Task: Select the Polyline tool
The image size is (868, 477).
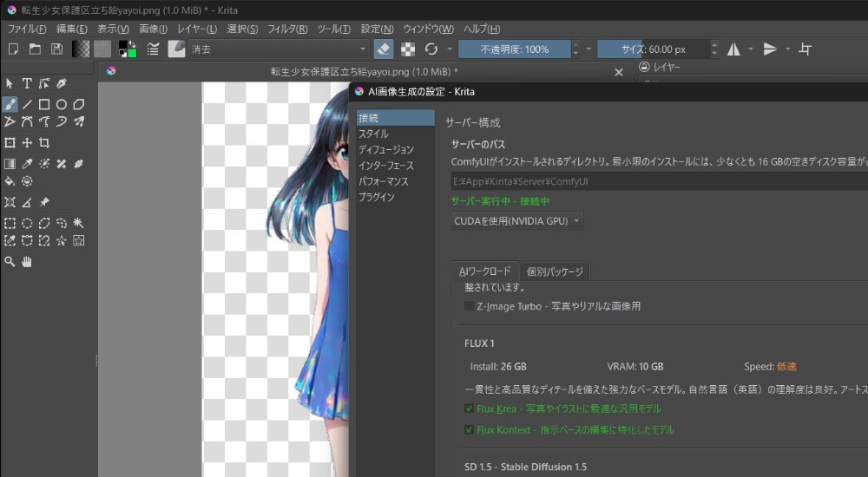Action: click(10, 121)
